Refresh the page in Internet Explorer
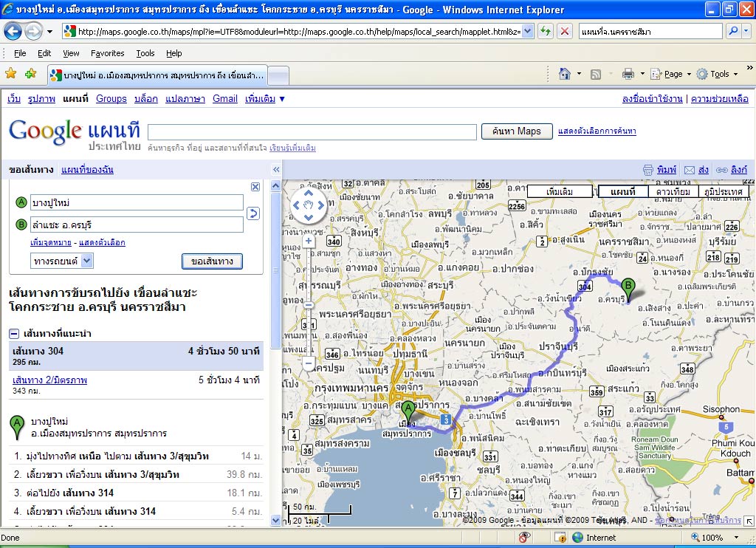The height and width of the screenshot is (548, 756). tap(546, 32)
